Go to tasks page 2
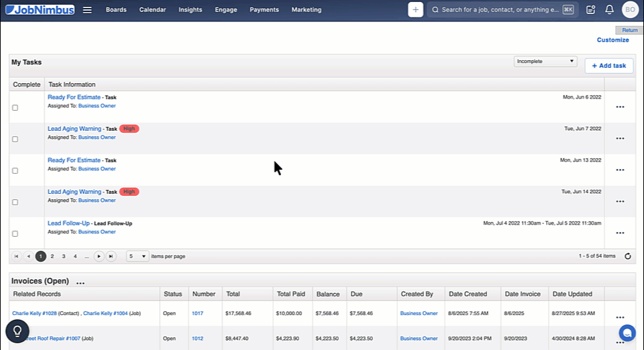The image size is (644, 350). 52,256
